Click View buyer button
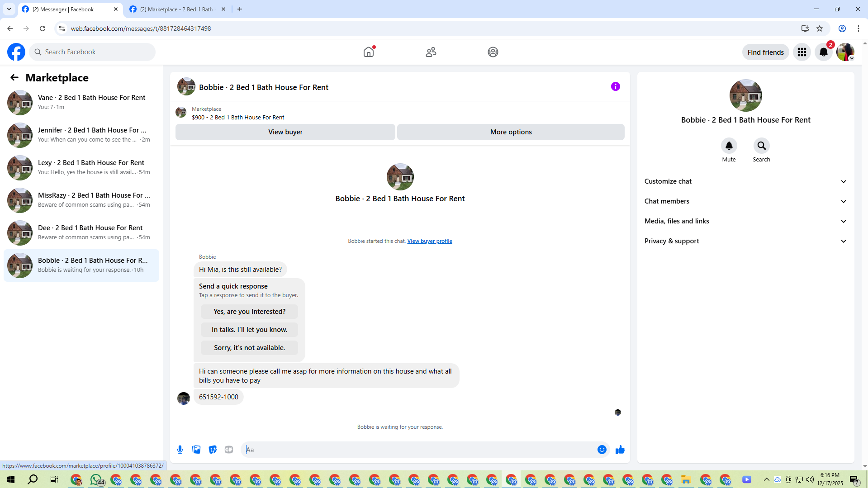The height and width of the screenshot is (488, 868). 285,132
